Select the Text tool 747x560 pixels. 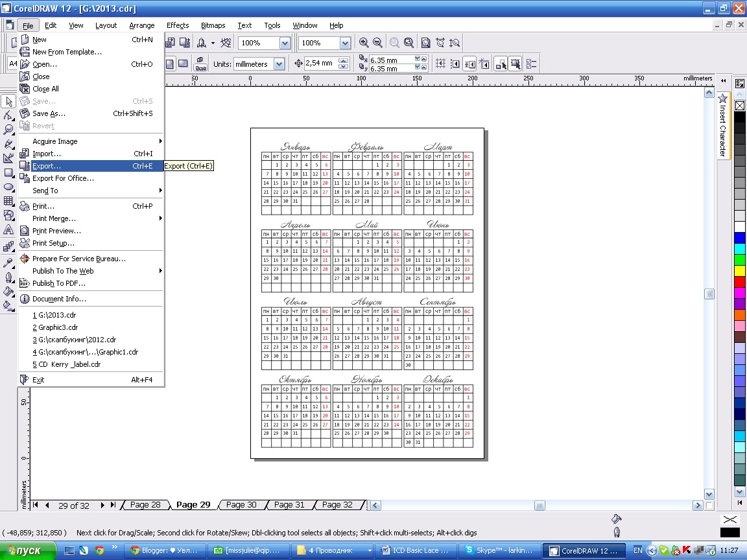(x=8, y=229)
